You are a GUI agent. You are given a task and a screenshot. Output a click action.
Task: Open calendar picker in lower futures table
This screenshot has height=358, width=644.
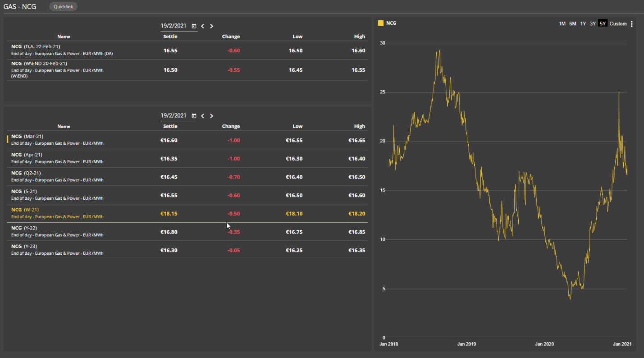click(x=194, y=116)
